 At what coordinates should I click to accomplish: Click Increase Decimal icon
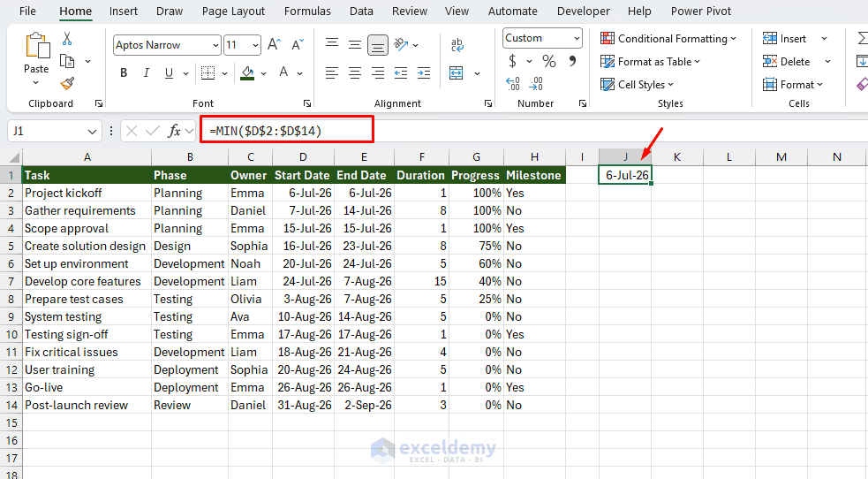pos(513,84)
